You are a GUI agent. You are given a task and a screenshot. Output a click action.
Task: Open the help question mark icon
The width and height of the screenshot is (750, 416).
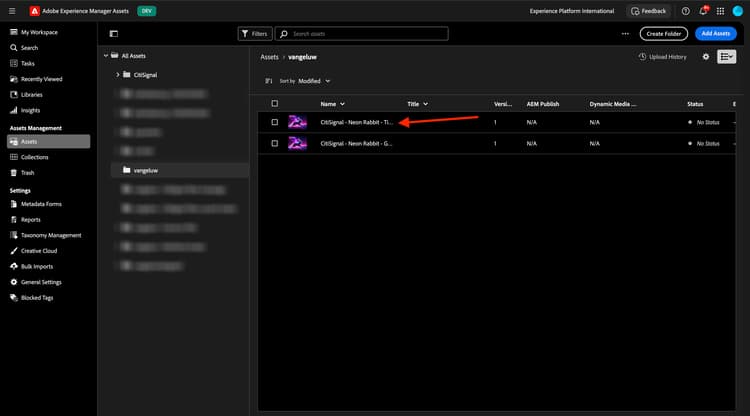pos(685,11)
